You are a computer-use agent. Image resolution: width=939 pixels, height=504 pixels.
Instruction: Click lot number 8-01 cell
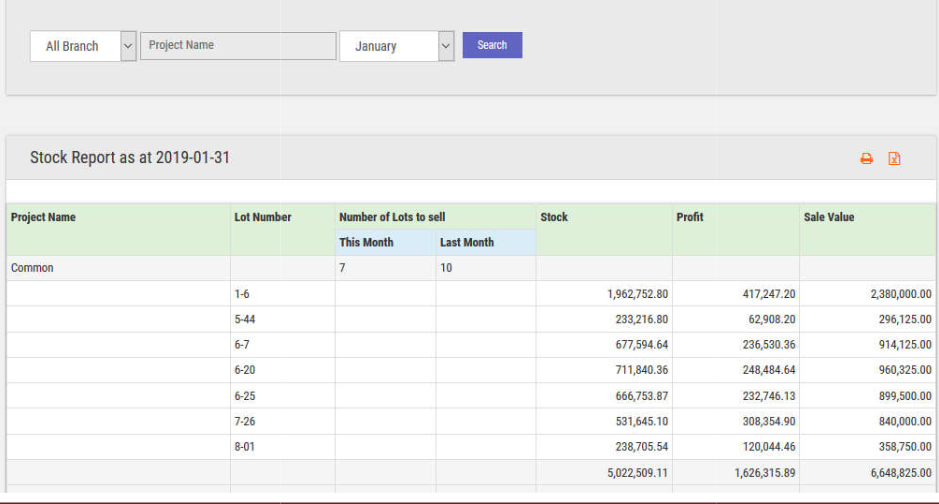244,447
